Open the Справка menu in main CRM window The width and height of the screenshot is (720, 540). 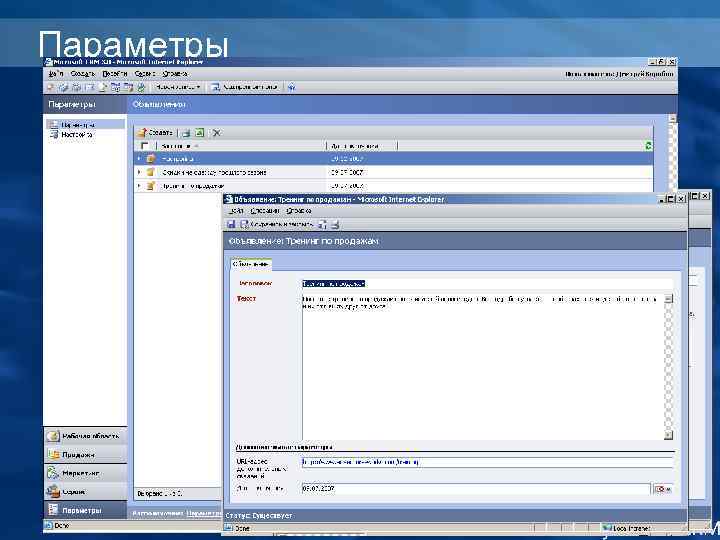174,73
